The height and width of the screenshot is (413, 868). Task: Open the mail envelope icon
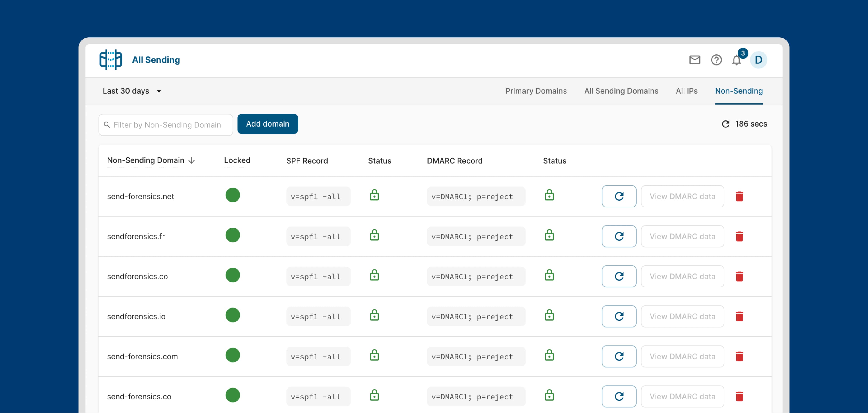click(694, 60)
